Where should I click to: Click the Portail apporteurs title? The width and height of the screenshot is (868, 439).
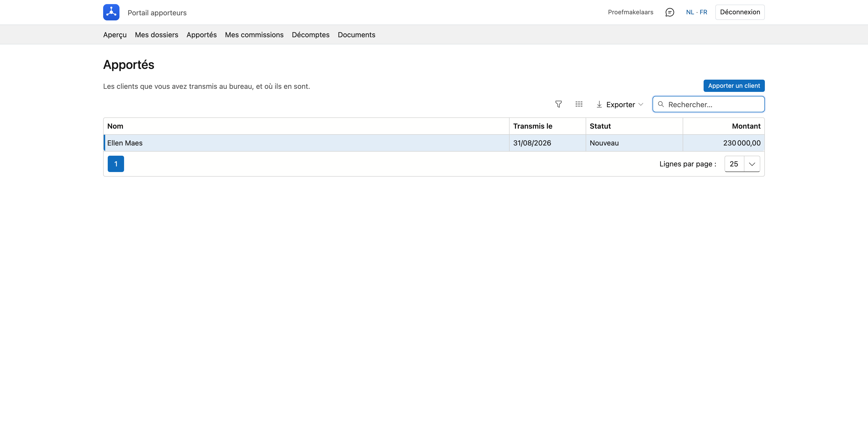point(157,13)
